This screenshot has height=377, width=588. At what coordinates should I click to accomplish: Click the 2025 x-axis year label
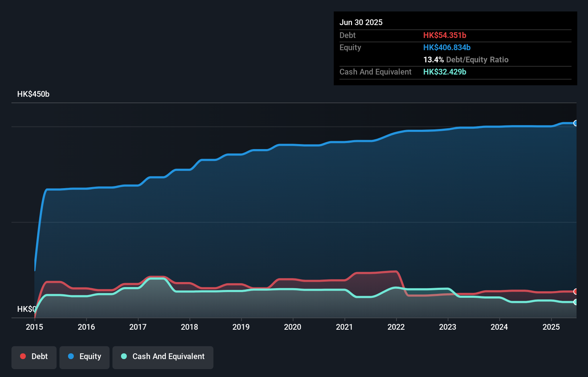click(x=551, y=327)
